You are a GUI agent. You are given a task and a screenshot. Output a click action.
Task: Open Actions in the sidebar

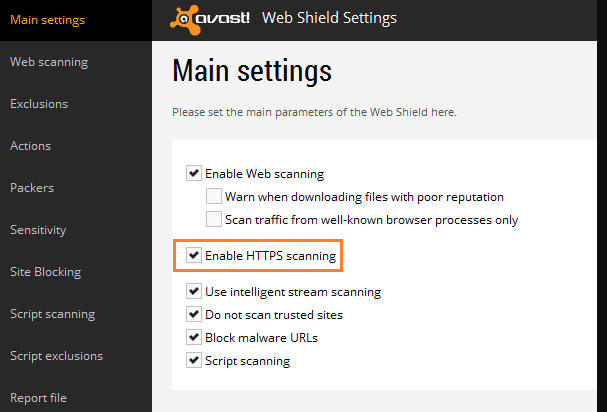(x=31, y=146)
